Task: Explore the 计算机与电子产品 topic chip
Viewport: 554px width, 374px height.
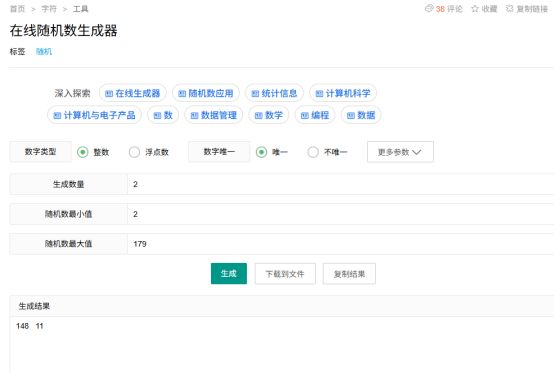Action: 94,115
